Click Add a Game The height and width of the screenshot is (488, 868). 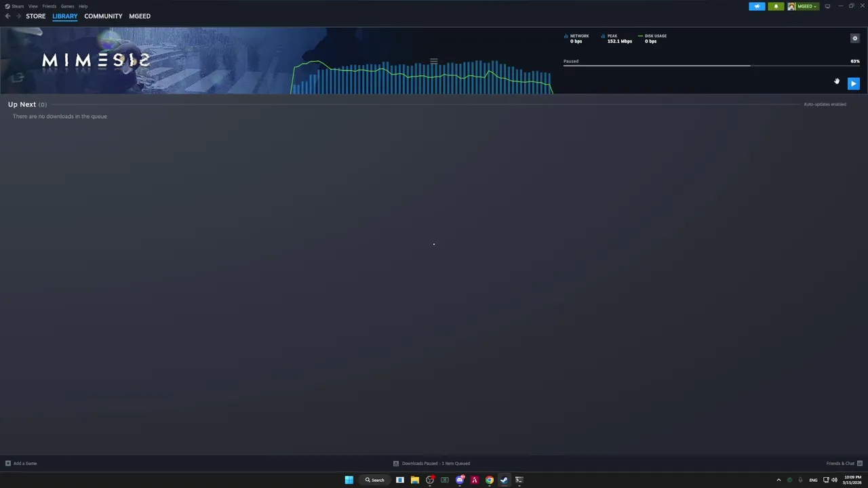[x=25, y=464]
